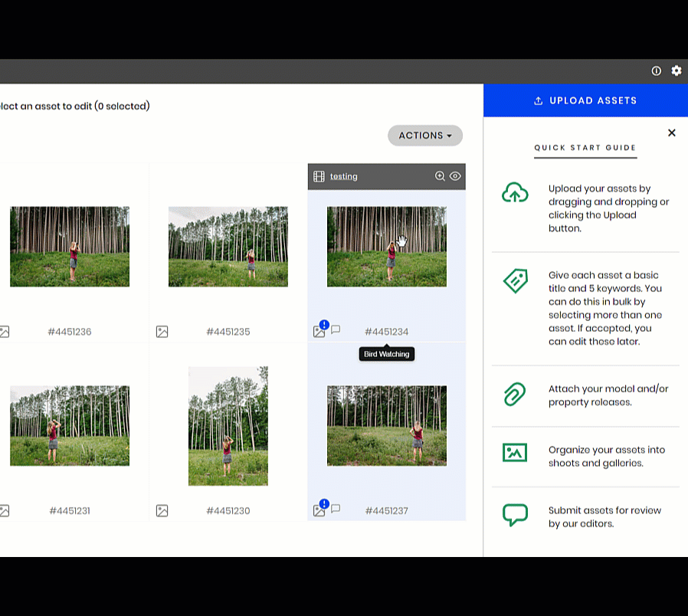Click the cloud upload guide icon
The width and height of the screenshot is (688, 616).
click(x=515, y=192)
